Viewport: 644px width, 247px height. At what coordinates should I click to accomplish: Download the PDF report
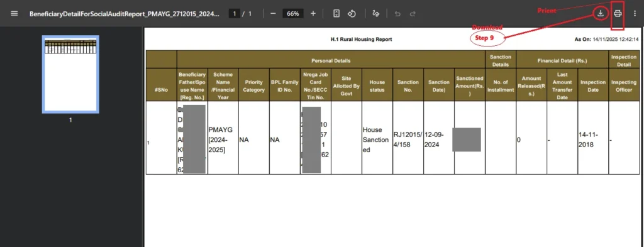[601, 14]
